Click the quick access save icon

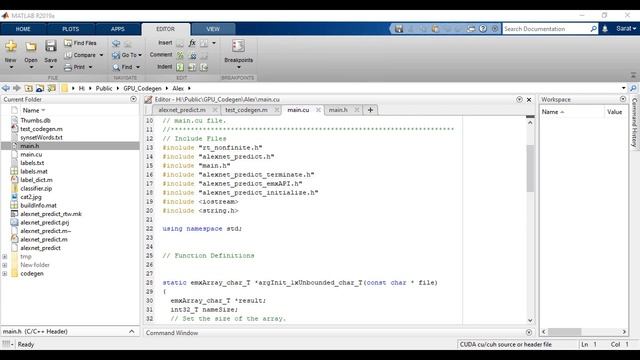[x=399, y=29]
